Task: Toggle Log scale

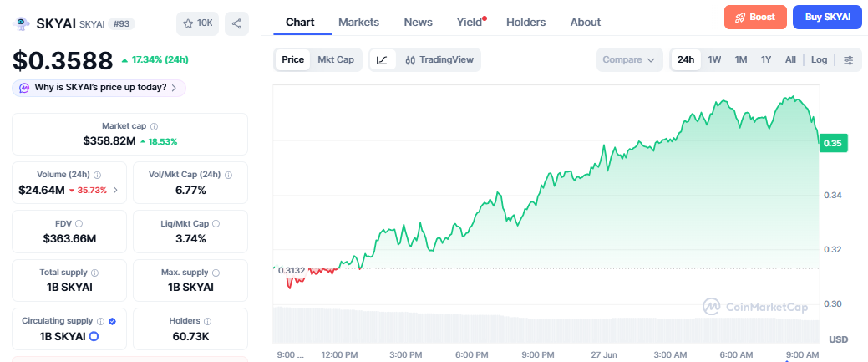Action: click(x=820, y=60)
